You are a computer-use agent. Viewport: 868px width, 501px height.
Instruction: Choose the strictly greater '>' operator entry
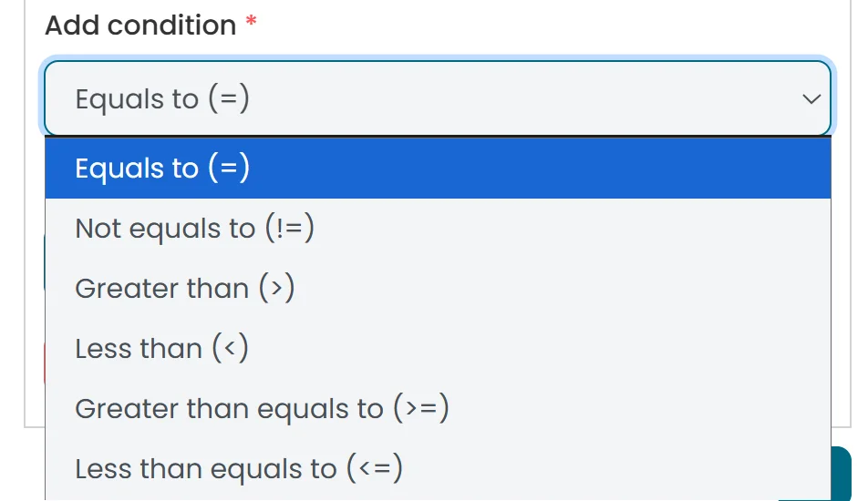coord(184,288)
